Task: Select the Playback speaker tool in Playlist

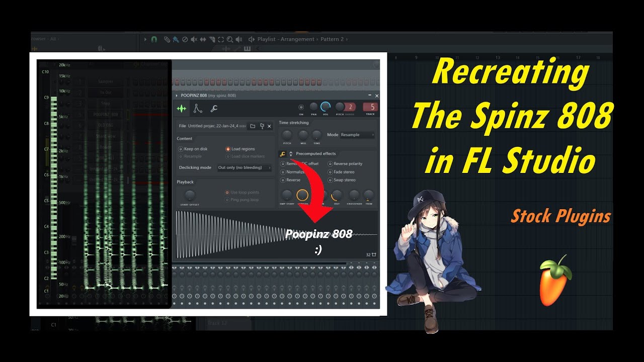Action: point(238,39)
